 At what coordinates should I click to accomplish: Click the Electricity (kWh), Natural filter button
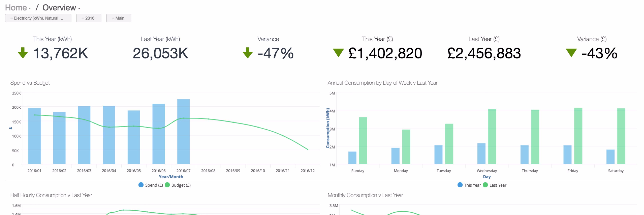pos(38,18)
